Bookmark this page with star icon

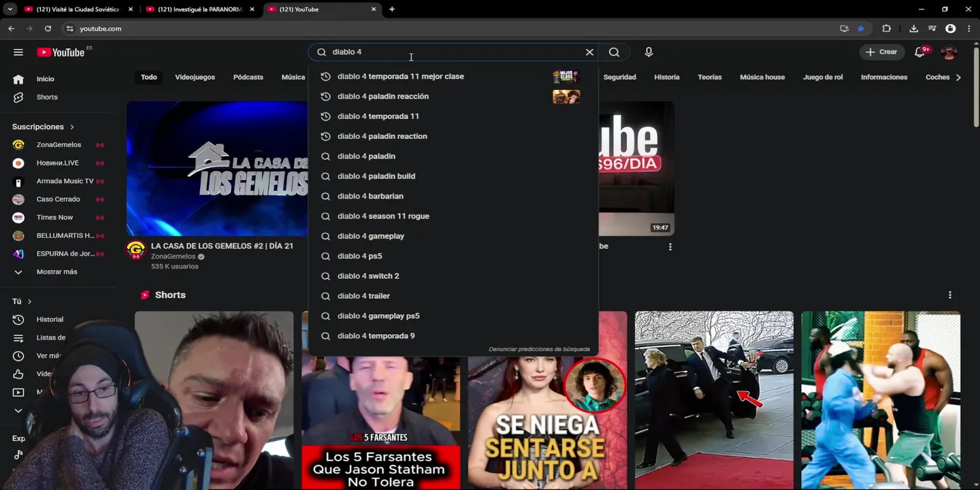tap(861, 29)
